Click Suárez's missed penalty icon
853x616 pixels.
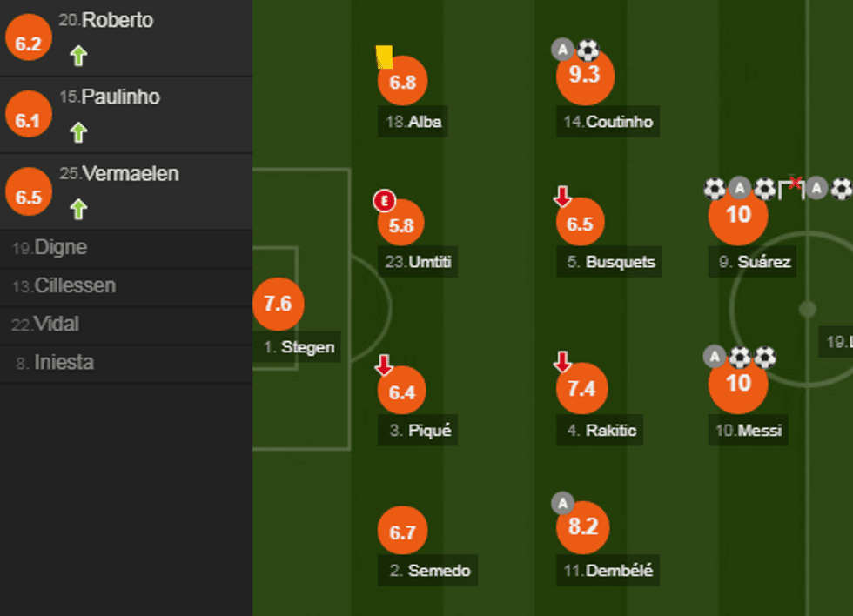tap(791, 187)
